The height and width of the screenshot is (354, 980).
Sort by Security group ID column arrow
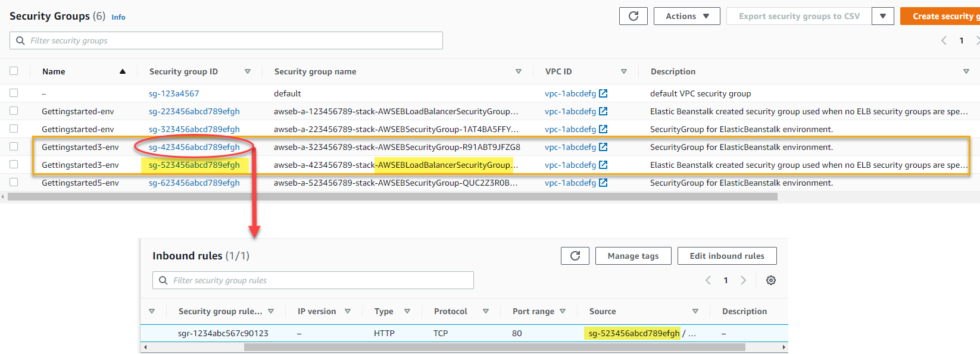tap(248, 71)
